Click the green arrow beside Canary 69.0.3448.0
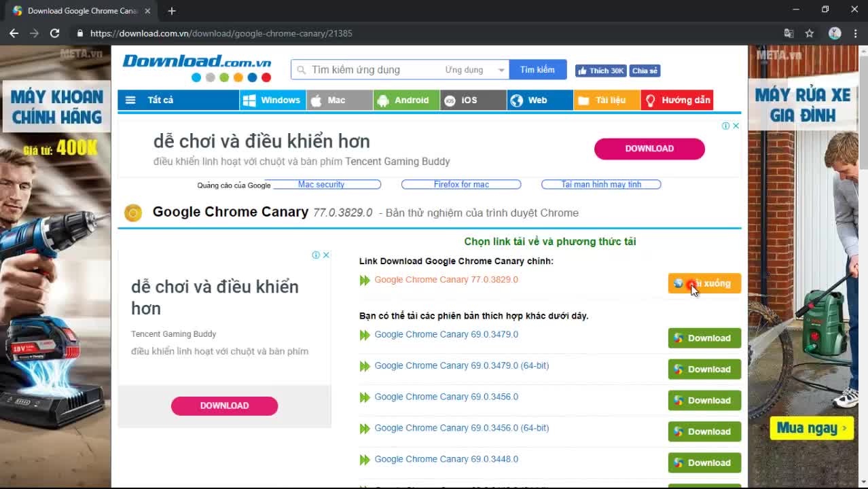 coord(365,460)
